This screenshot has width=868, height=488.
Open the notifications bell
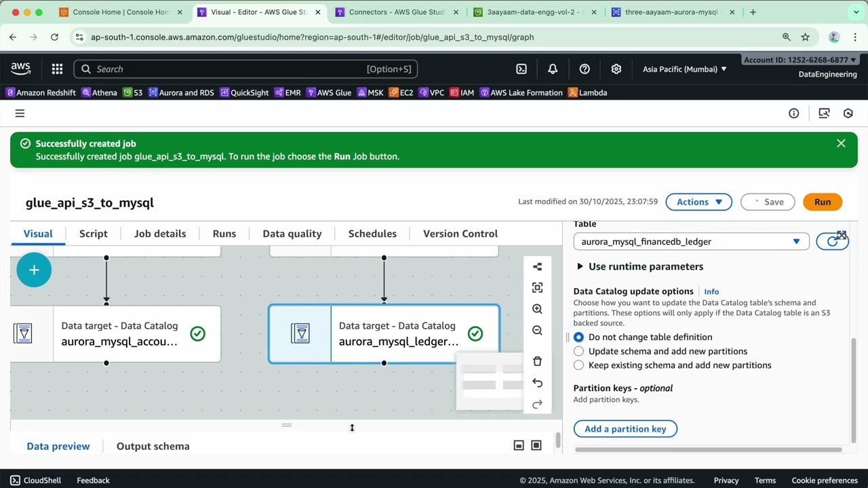pos(553,68)
